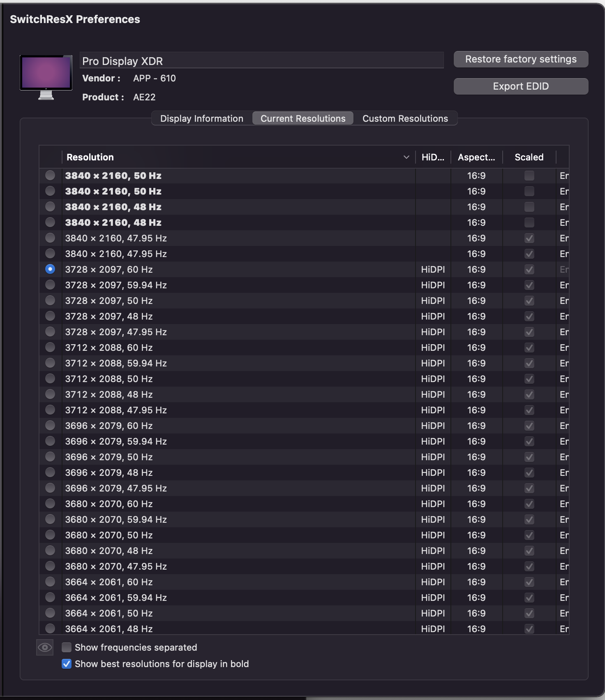
Task: Click the HiD... column header
Action: [433, 157]
